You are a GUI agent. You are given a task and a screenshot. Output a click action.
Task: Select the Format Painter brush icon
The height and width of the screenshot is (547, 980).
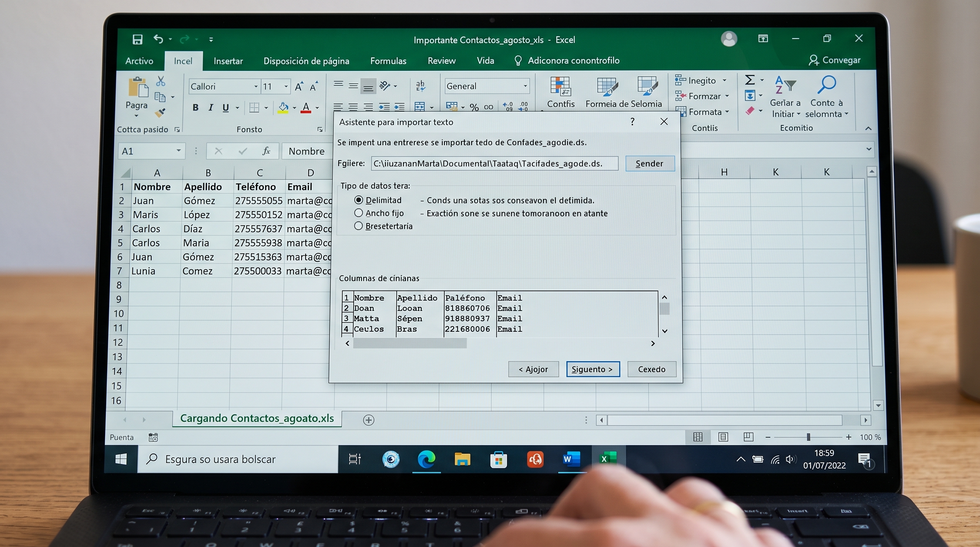coord(160,113)
